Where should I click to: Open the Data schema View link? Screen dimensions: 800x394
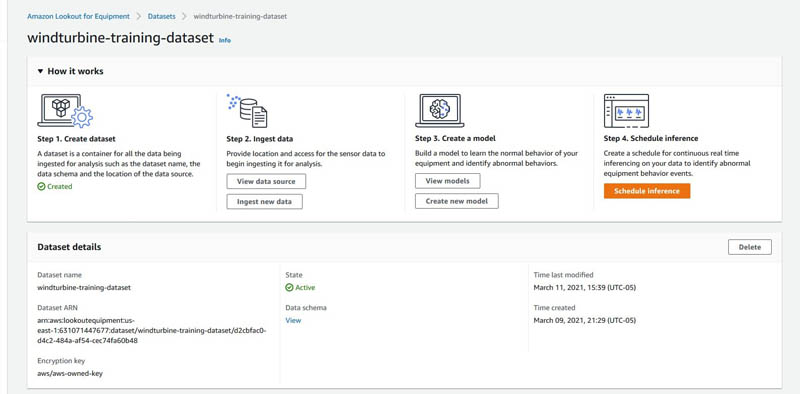point(293,321)
